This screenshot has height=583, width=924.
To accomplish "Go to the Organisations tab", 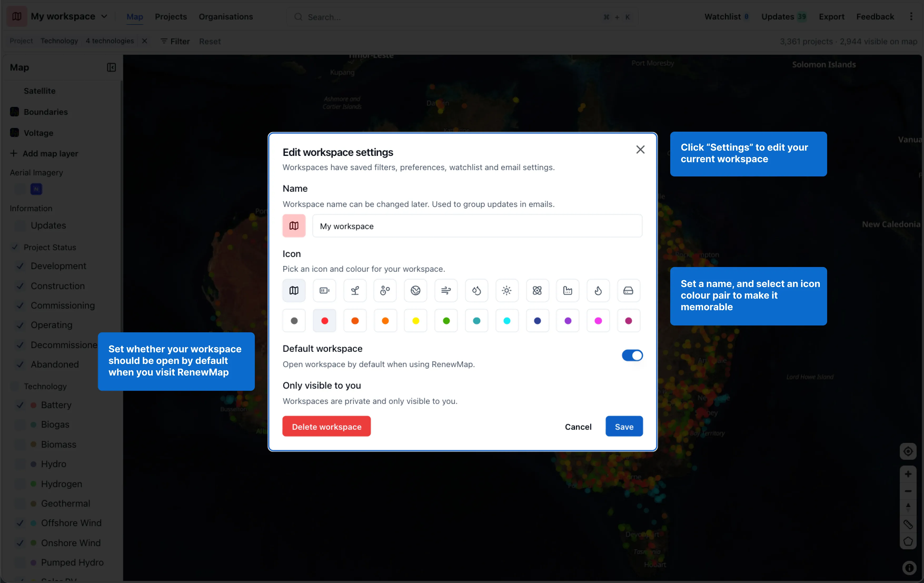I will coord(226,17).
